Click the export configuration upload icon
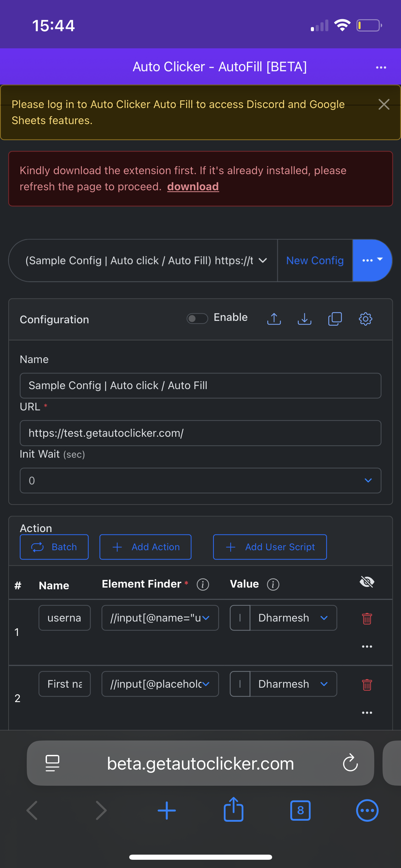 tap(274, 319)
